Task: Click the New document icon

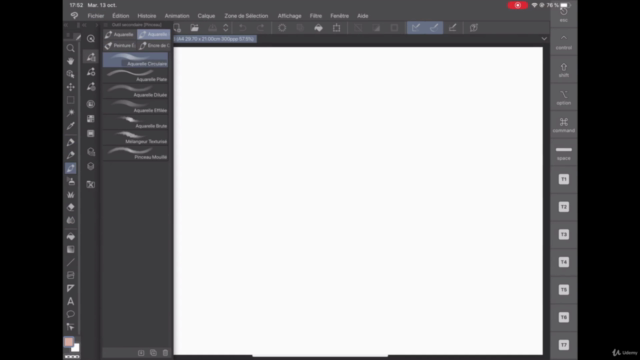Action: [x=177, y=28]
